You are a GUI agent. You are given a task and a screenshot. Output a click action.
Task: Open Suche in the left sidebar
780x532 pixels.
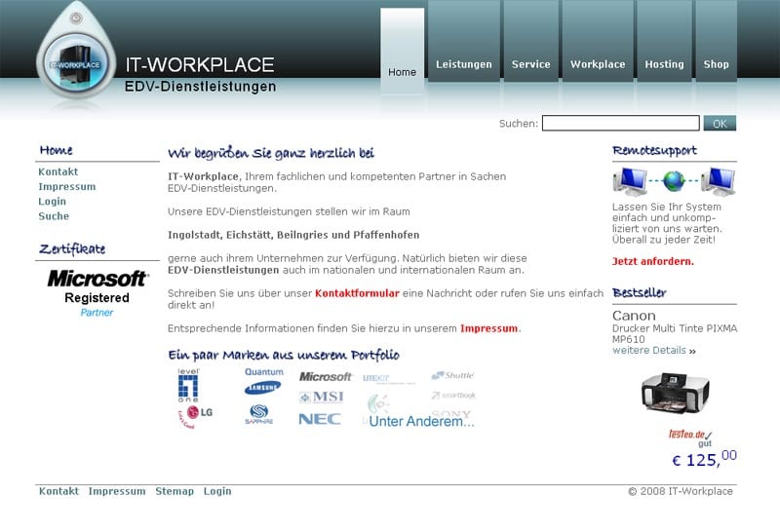[x=54, y=216]
